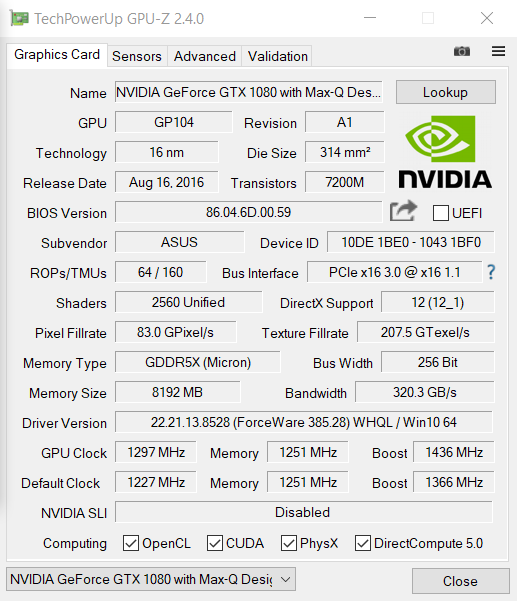Image resolution: width=517 pixels, height=601 pixels.
Task: Click the BIOS Version field
Action: (x=248, y=212)
